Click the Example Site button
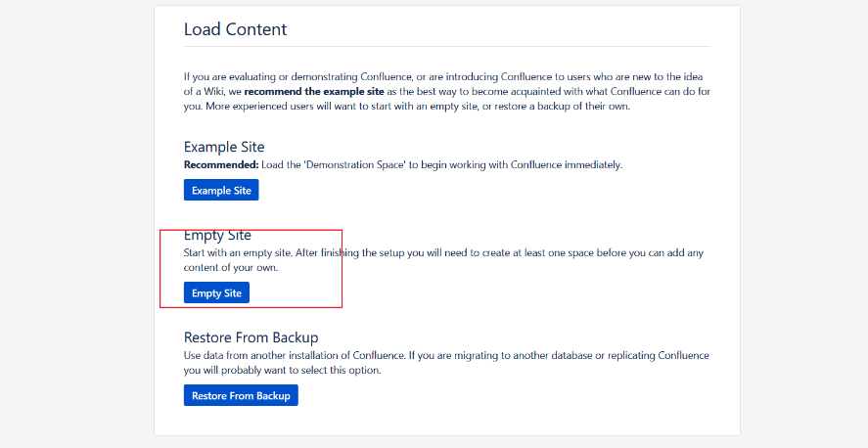This screenshot has height=448, width=868. (x=221, y=190)
